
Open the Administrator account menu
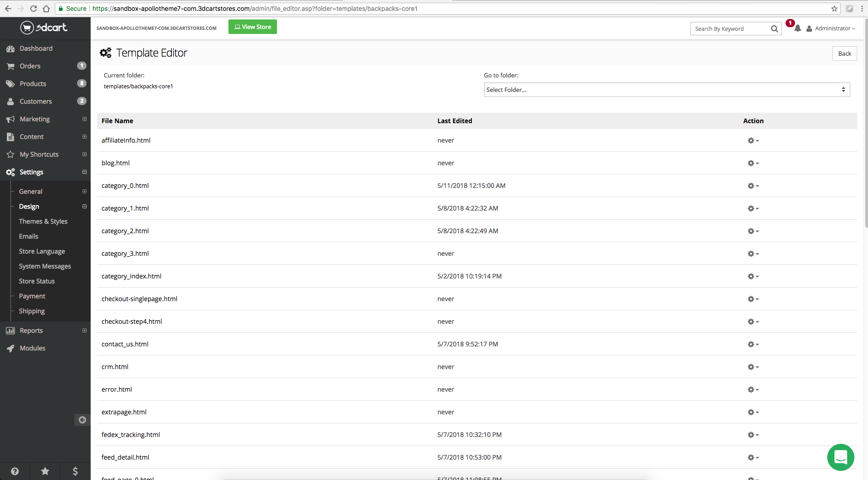[x=831, y=28]
